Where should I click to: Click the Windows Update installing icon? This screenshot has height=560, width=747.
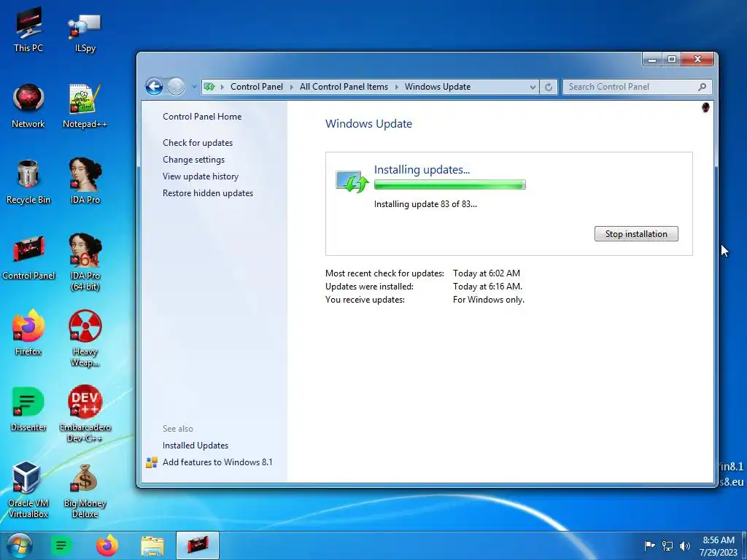(352, 182)
